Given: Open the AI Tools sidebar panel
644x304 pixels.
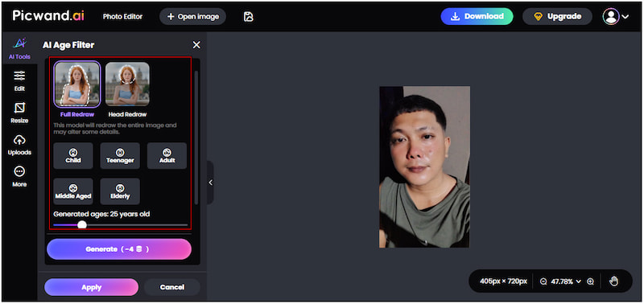Looking at the screenshot, I should point(19,48).
